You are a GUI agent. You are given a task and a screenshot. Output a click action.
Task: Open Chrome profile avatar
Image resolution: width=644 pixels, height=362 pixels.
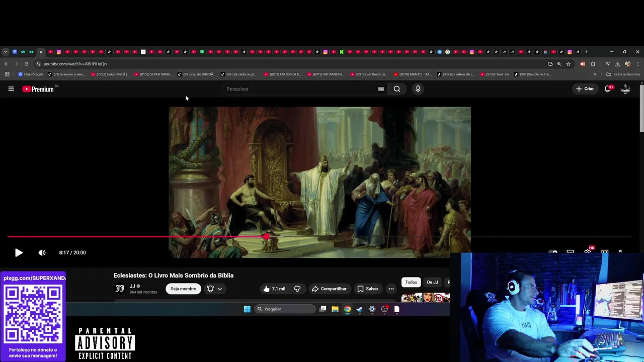click(x=627, y=64)
